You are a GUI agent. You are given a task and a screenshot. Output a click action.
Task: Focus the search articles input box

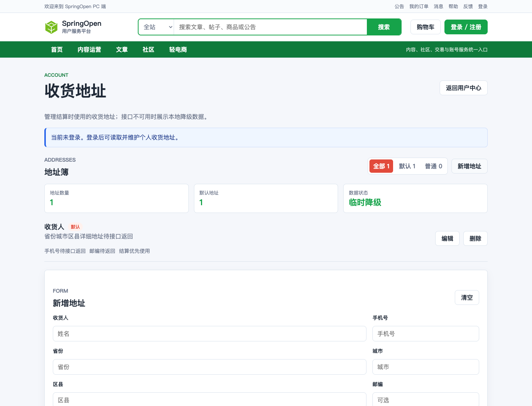click(x=270, y=27)
